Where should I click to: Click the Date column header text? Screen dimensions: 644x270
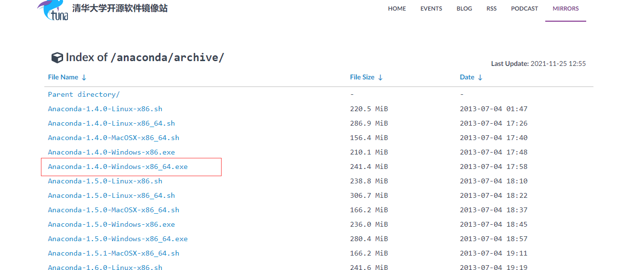point(467,77)
